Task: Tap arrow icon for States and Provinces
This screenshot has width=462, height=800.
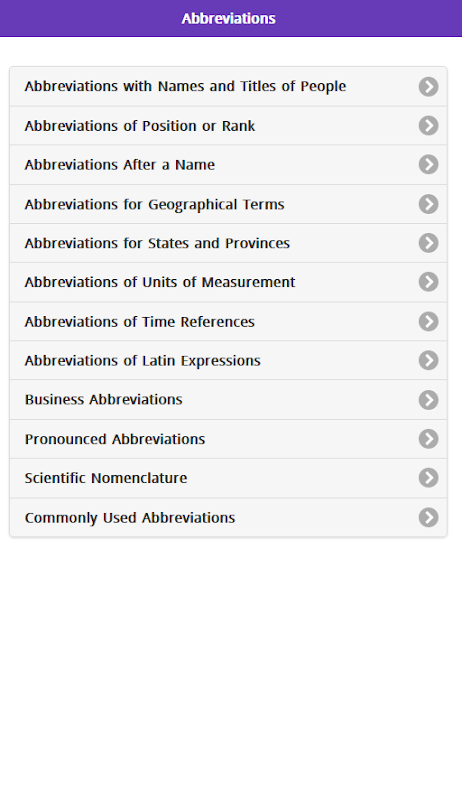Action: coord(428,243)
